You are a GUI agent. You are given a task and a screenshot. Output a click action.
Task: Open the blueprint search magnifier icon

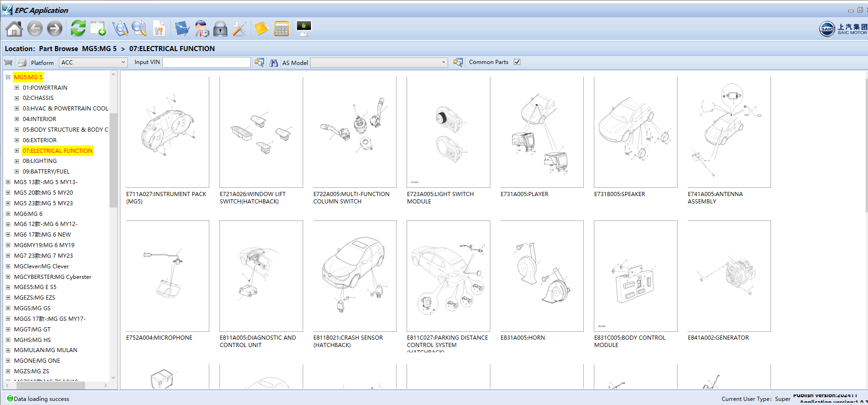click(x=120, y=29)
